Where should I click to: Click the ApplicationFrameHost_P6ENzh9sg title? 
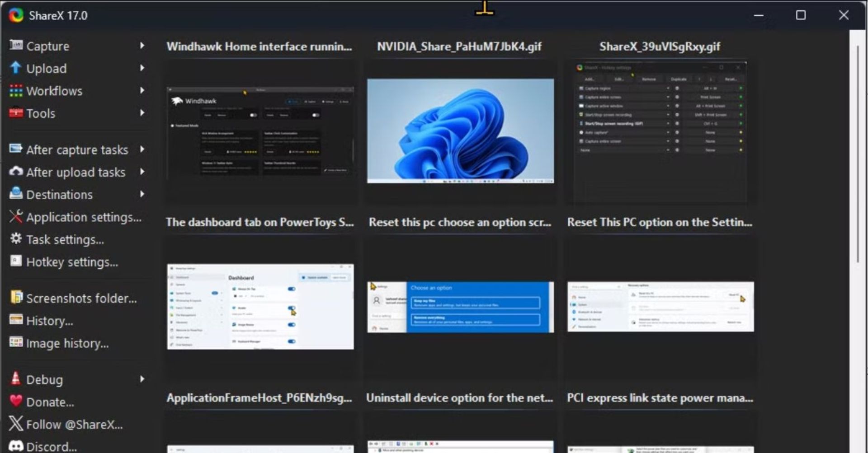pyautogui.click(x=259, y=398)
